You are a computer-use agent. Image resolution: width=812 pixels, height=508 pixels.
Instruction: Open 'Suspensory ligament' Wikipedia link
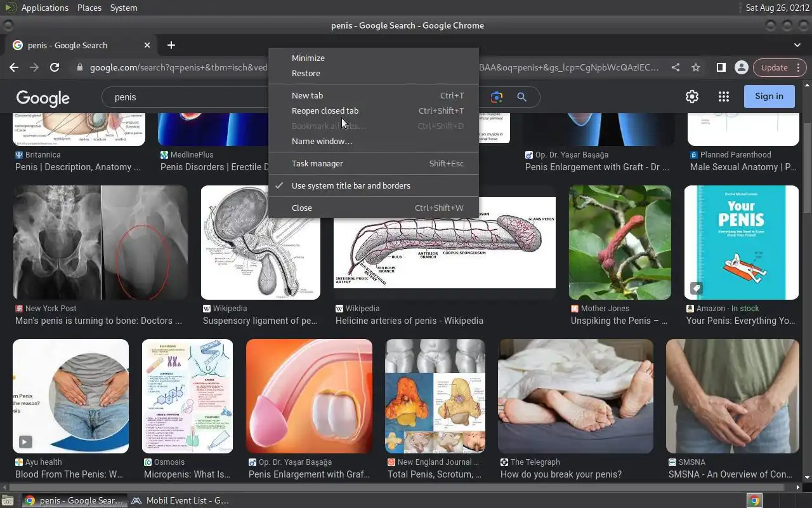coord(260,321)
